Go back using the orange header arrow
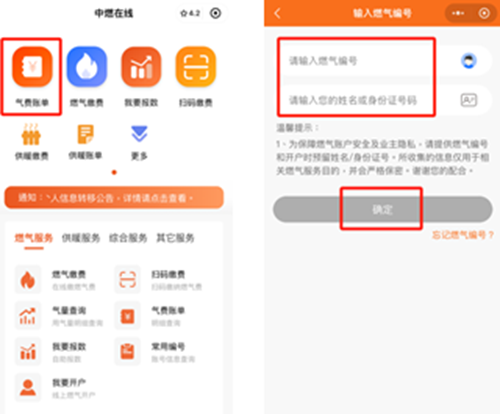500x414 pixels. [277, 13]
